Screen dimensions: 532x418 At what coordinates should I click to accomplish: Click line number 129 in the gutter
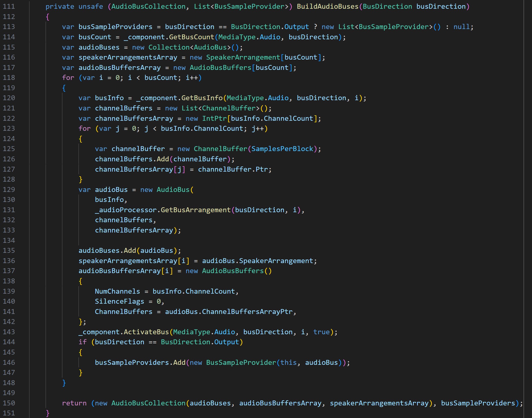point(9,190)
